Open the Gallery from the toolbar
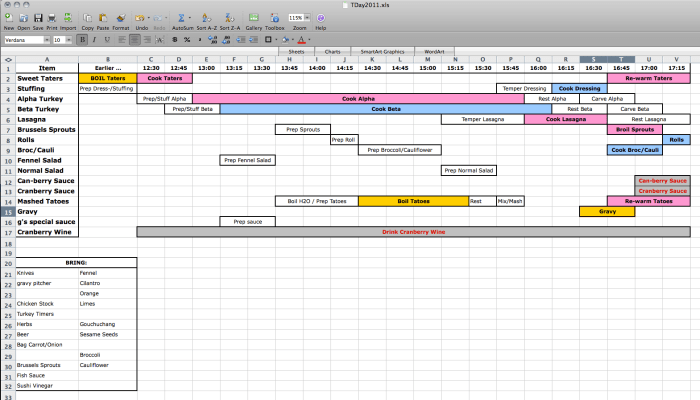This screenshot has width=700, height=400. 252,19
